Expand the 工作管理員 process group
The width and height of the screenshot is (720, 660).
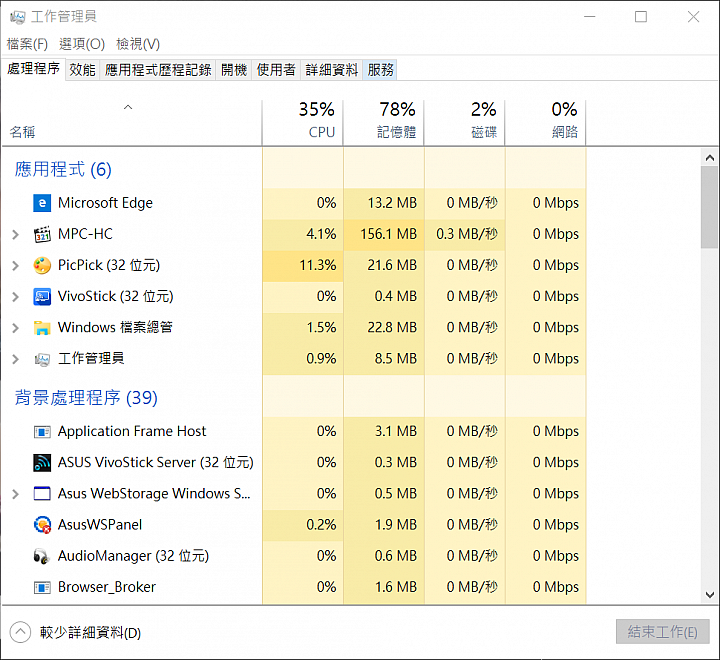(15, 360)
